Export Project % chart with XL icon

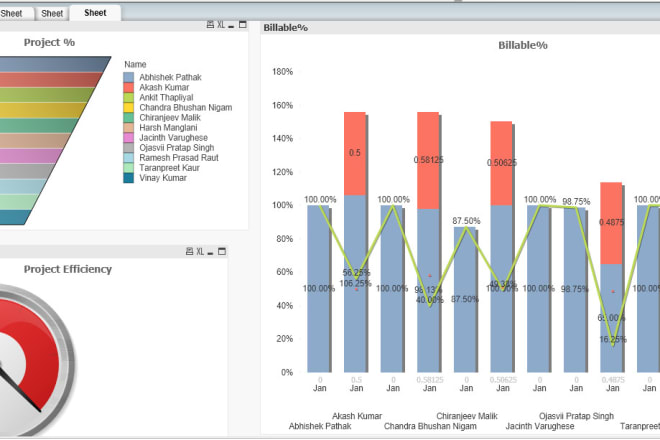pos(221,24)
